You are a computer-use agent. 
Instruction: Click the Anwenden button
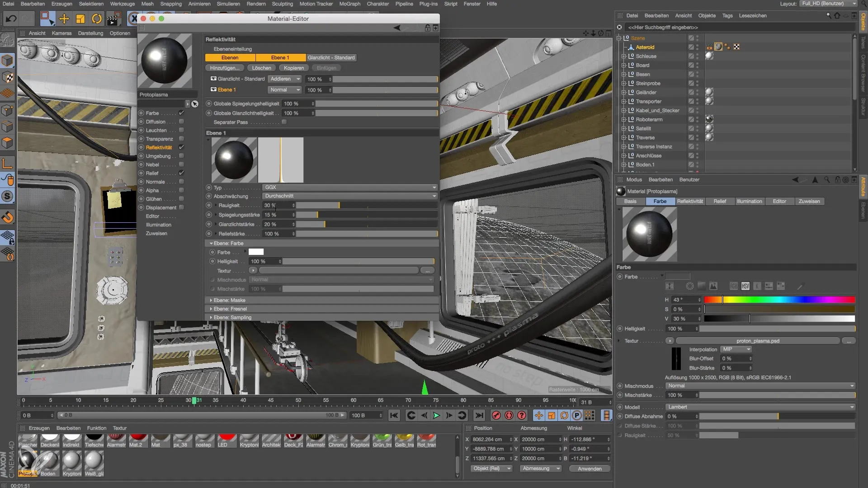click(590, 469)
